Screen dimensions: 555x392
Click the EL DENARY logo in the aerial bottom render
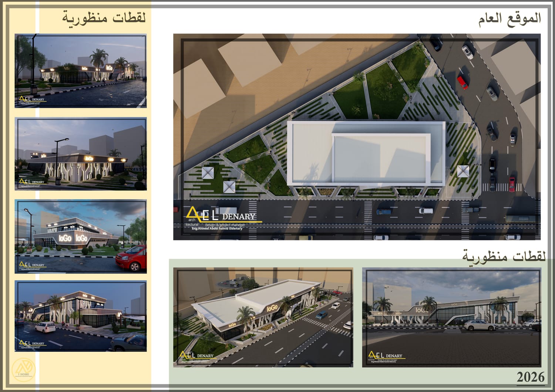point(196,356)
